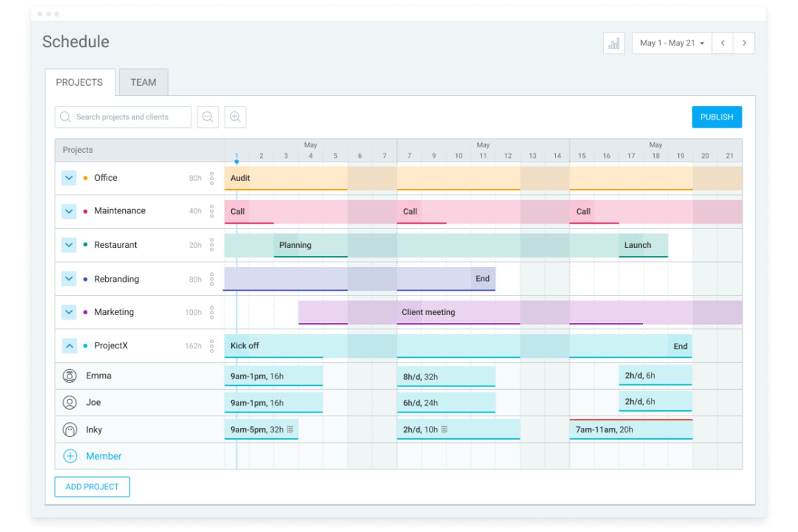Viewport: 798px width, 532px height.
Task: Open the note icon on Inky's 2h/d, 10h block
Action: (x=444, y=430)
